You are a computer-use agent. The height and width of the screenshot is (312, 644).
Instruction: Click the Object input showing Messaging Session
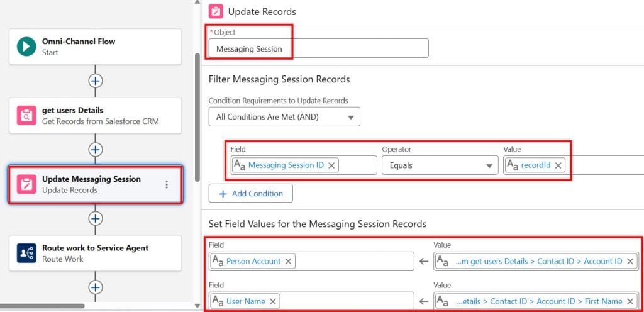318,48
